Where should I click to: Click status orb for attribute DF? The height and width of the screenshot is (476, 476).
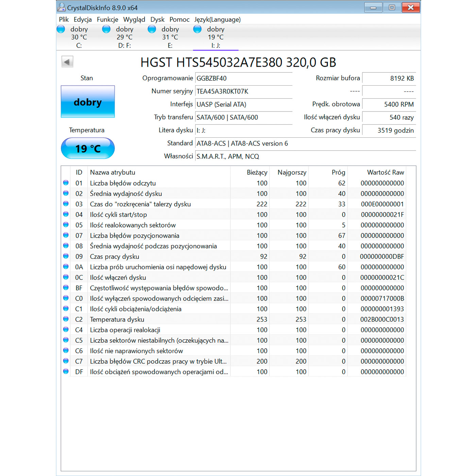point(66,371)
